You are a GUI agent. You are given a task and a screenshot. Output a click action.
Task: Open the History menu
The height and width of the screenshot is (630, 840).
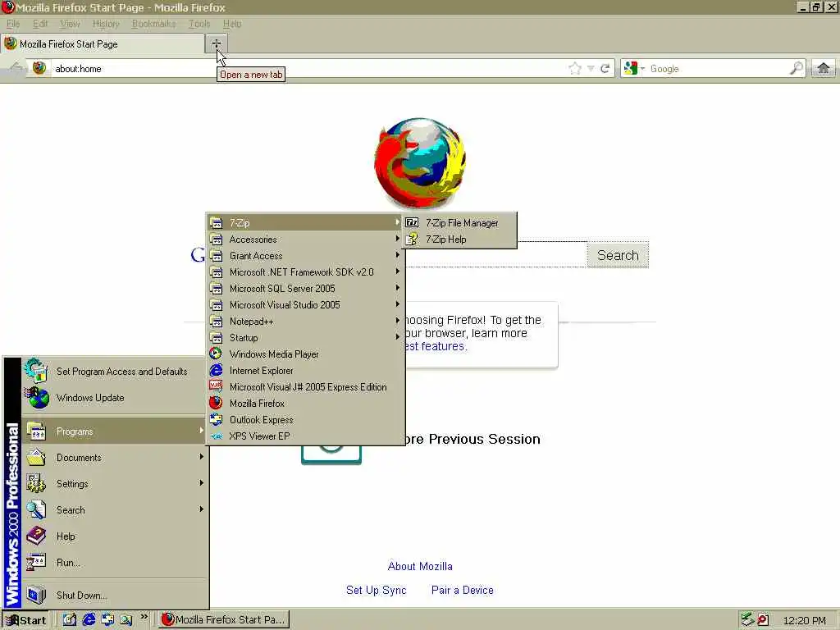tap(106, 24)
